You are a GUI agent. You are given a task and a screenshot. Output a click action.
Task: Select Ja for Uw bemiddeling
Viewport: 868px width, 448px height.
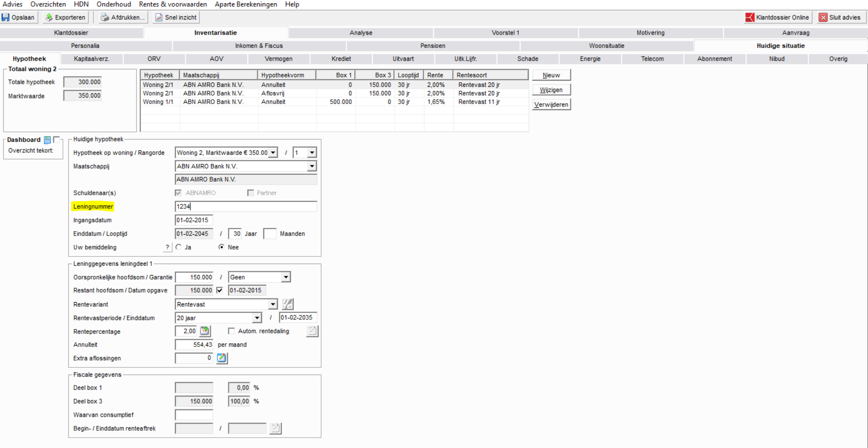(x=178, y=247)
